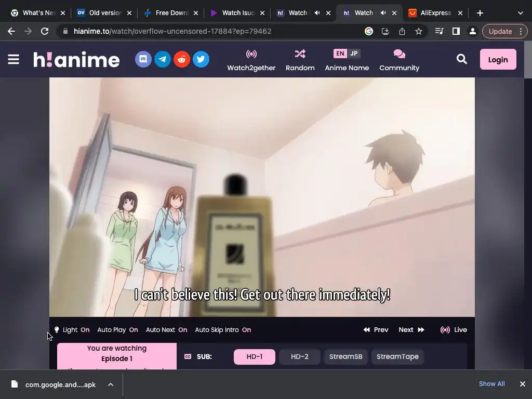532x399 pixels.
Task: Open the profile avatar menu
Action: tap(472, 31)
